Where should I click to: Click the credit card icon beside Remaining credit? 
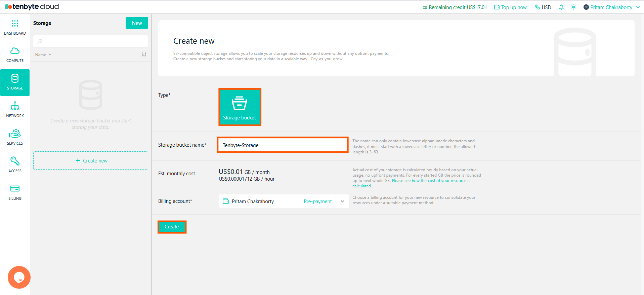[x=425, y=7]
